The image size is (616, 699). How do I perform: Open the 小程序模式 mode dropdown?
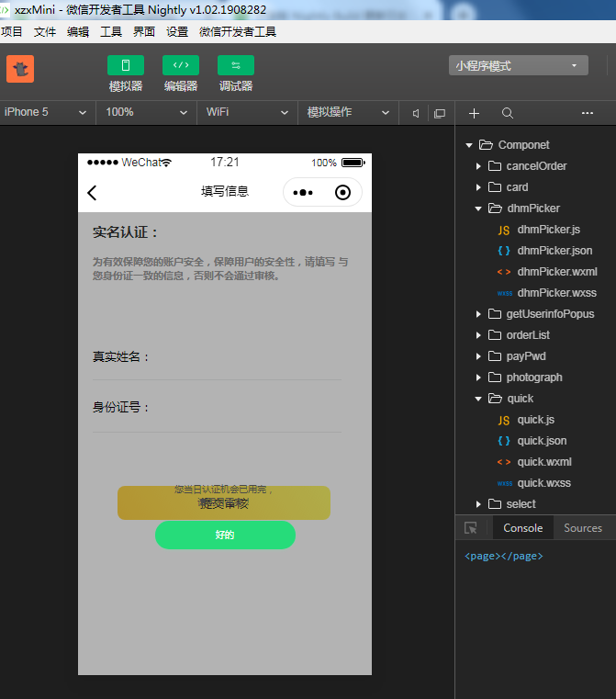click(x=519, y=65)
